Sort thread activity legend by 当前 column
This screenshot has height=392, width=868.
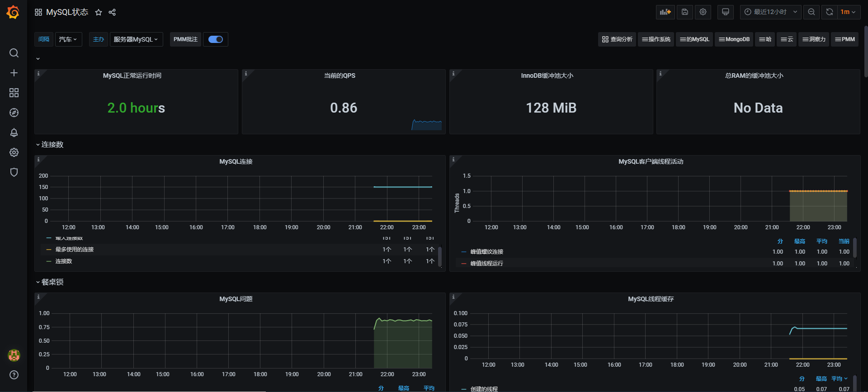[x=844, y=241]
